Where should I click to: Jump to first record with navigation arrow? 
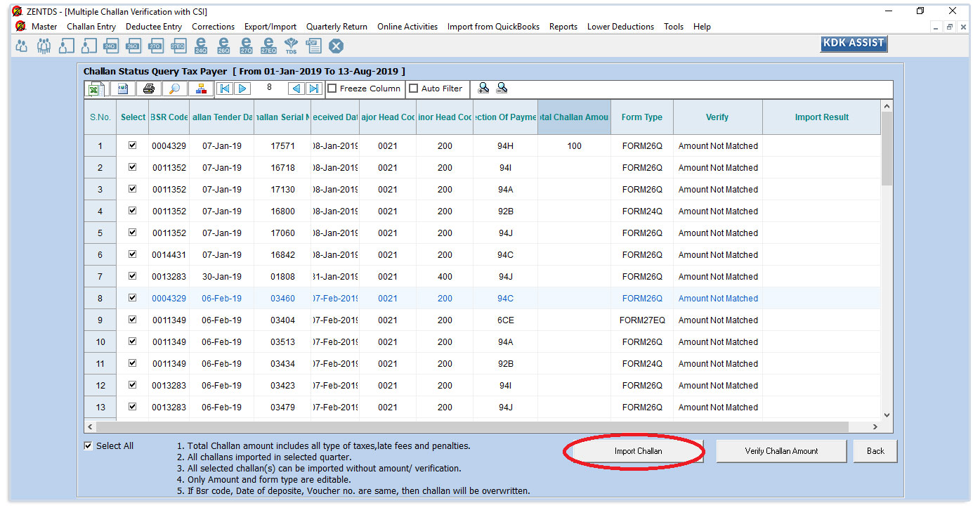224,89
